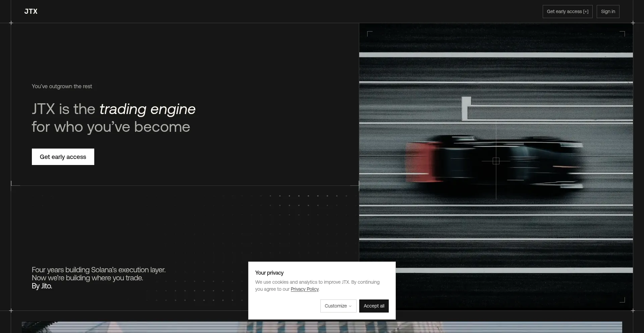
Task: Click the JTX logo in header
Action: [x=31, y=11]
